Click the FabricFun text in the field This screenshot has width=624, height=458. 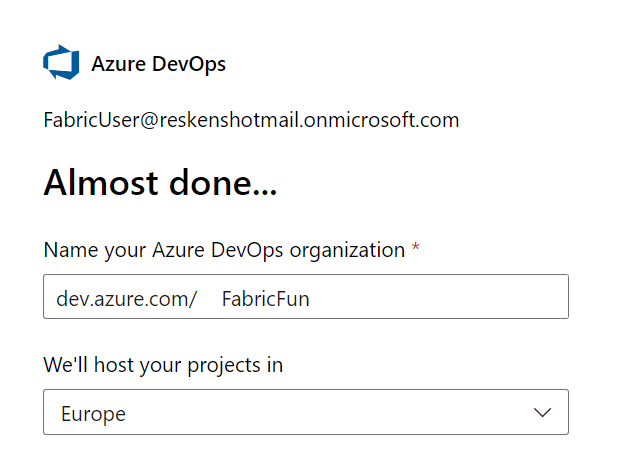265,298
